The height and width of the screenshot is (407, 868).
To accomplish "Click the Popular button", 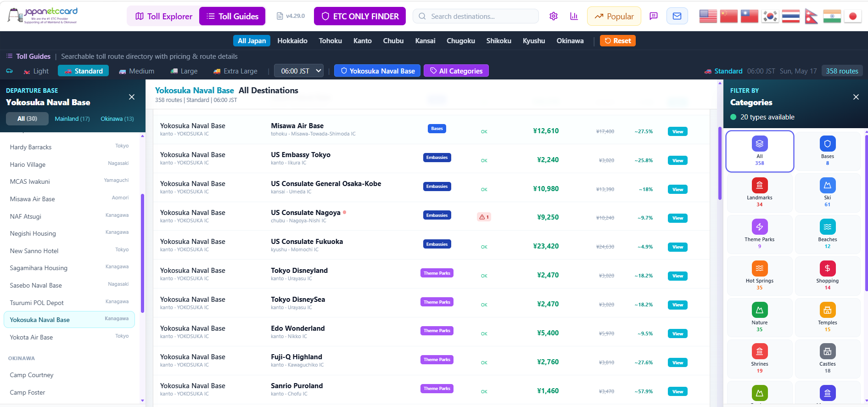I will click(x=614, y=16).
